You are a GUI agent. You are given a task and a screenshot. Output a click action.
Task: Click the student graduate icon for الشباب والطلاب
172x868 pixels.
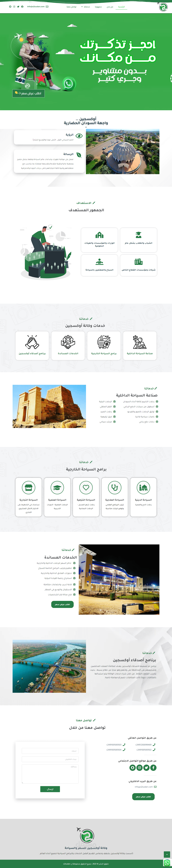click(138, 235)
